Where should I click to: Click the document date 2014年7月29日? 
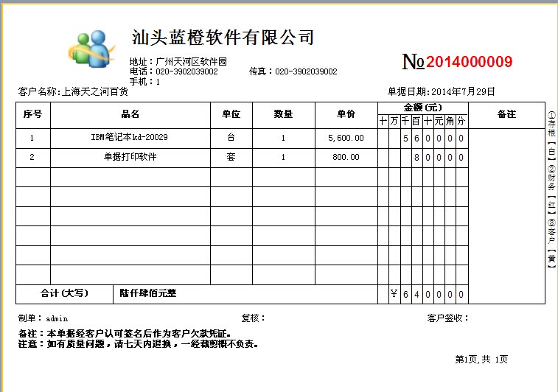pos(463,92)
